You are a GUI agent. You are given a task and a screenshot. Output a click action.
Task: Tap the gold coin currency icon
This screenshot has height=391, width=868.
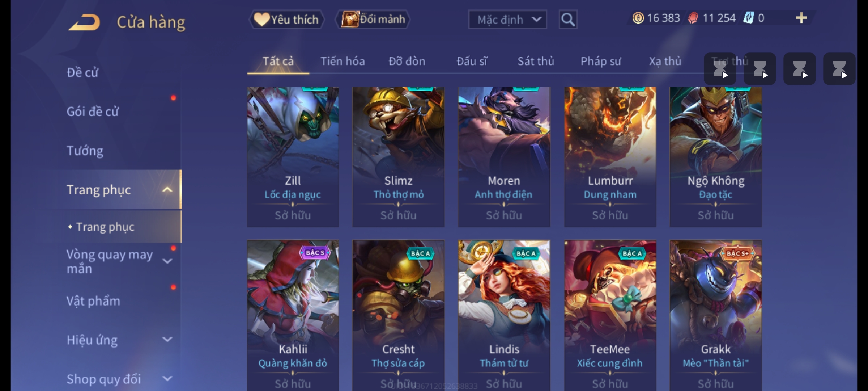tap(638, 18)
